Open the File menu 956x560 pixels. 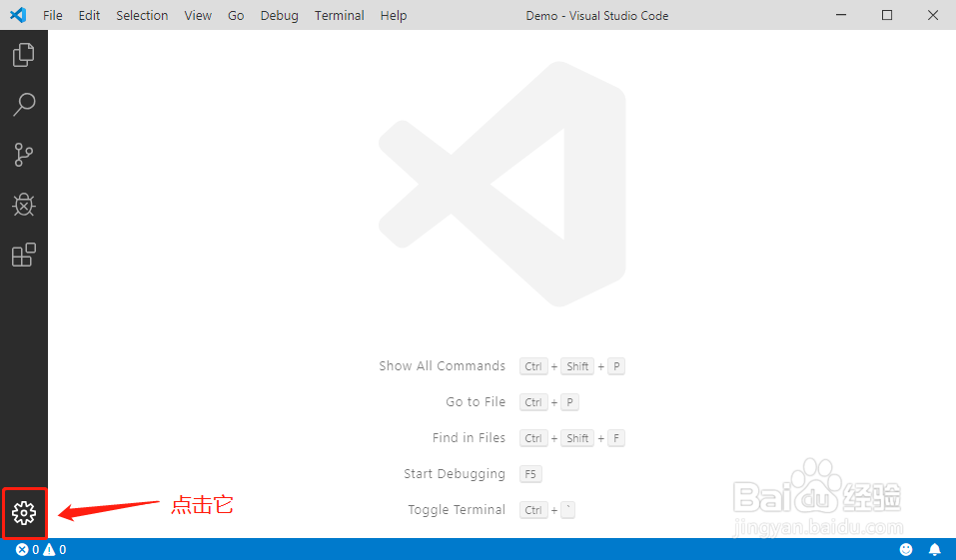click(52, 15)
